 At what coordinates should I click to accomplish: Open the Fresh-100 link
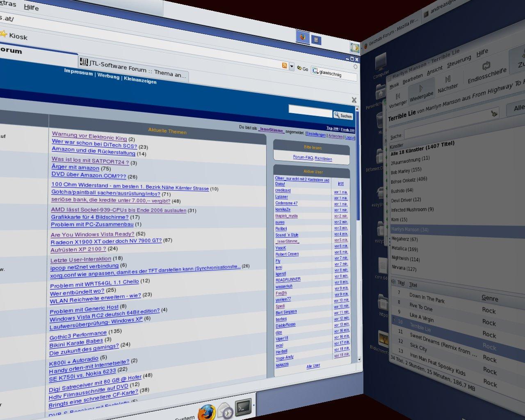click(x=348, y=130)
